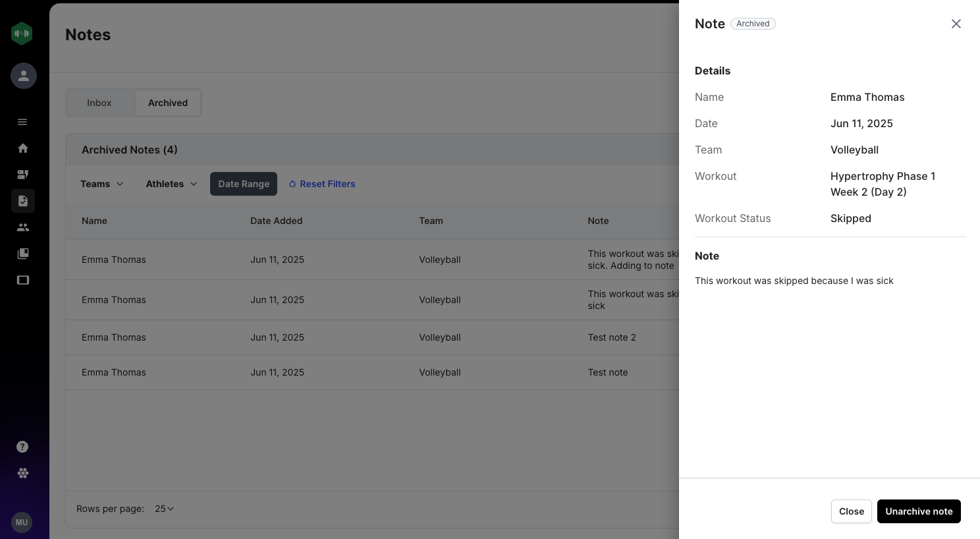This screenshot has width=980, height=539.
Task: Go to Home via house icon
Action: (x=23, y=148)
